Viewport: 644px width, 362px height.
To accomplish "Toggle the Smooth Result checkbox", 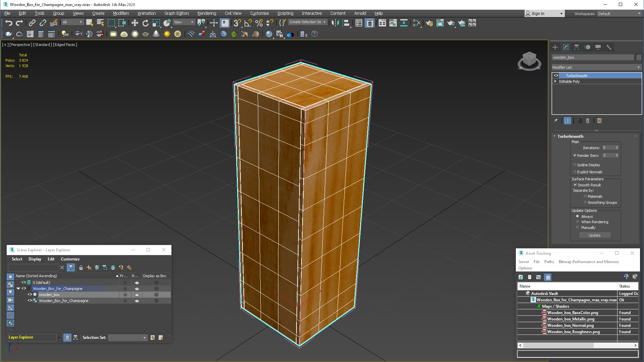I will coord(575,185).
